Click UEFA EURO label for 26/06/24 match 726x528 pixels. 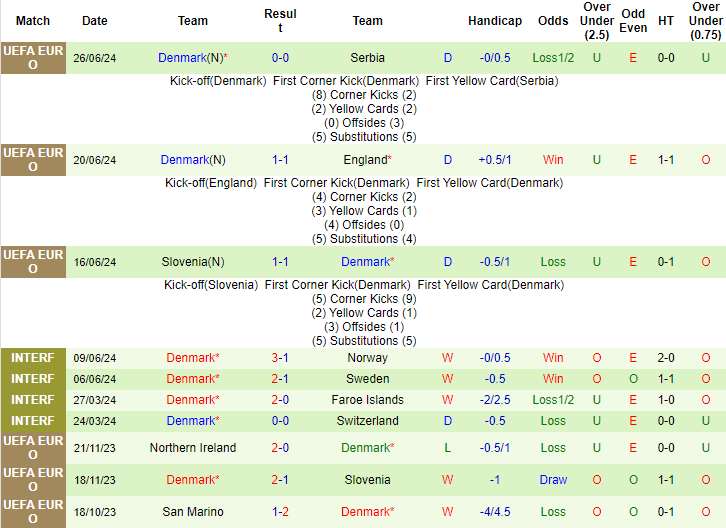[33, 58]
